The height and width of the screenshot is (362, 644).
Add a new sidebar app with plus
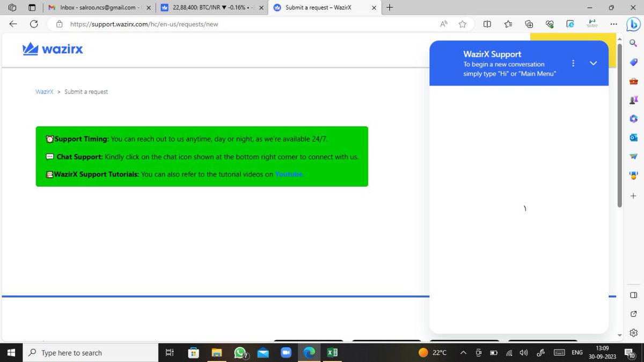click(633, 196)
